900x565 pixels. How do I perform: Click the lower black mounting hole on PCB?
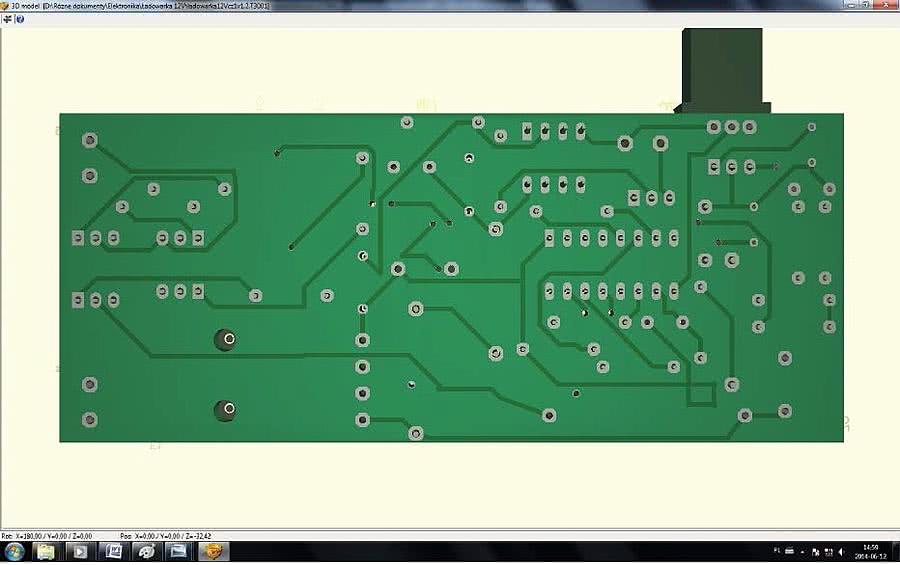(x=225, y=409)
